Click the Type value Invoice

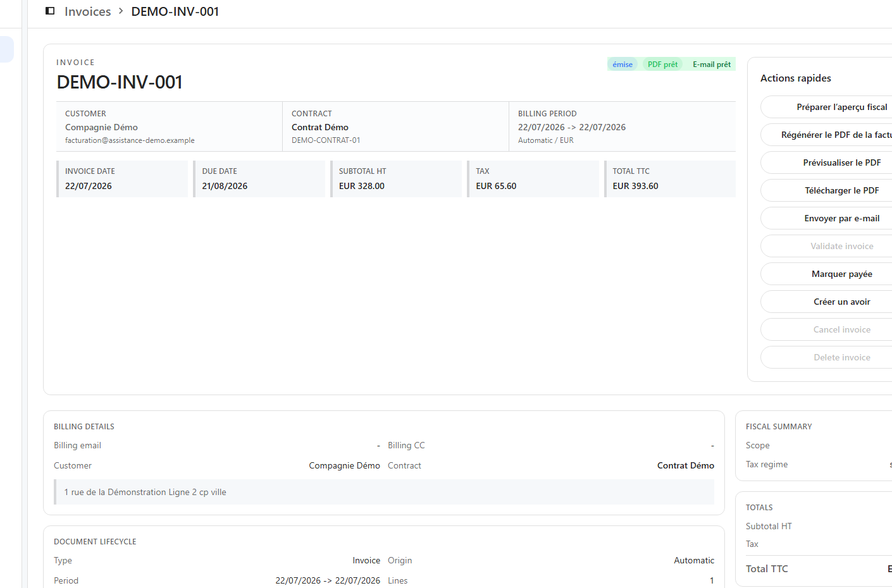(x=366, y=560)
